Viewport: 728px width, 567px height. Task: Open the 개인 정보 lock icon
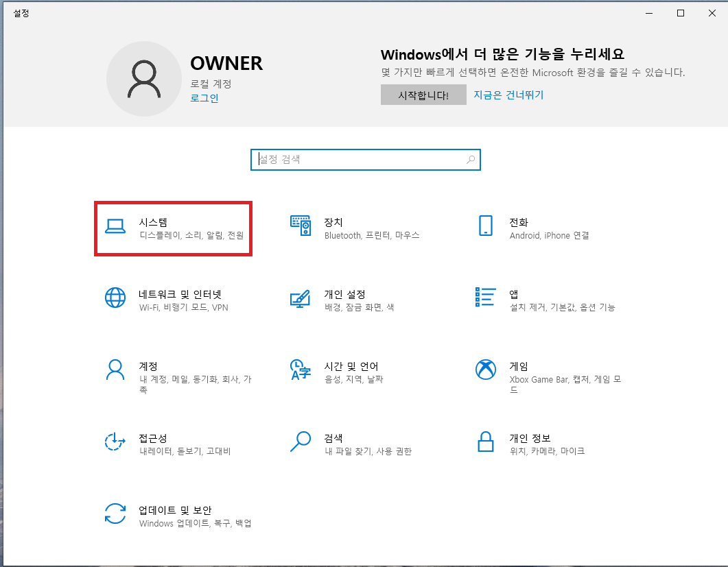coord(486,442)
